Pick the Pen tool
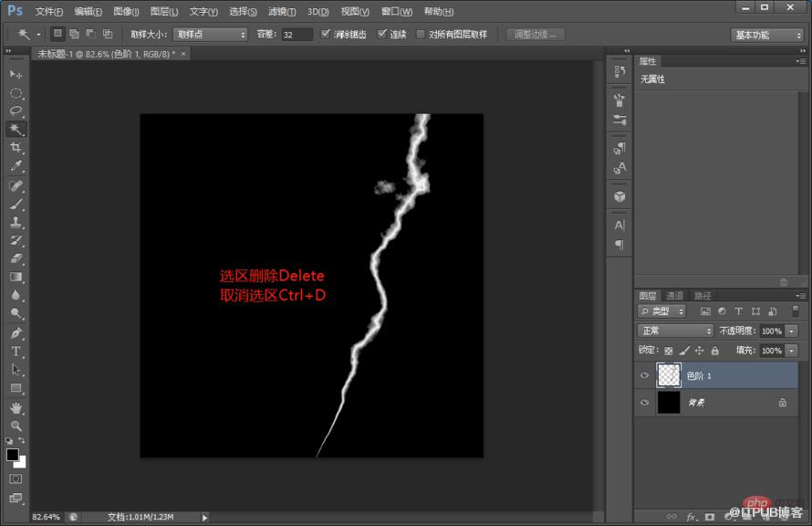This screenshot has width=812, height=526. 16,333
